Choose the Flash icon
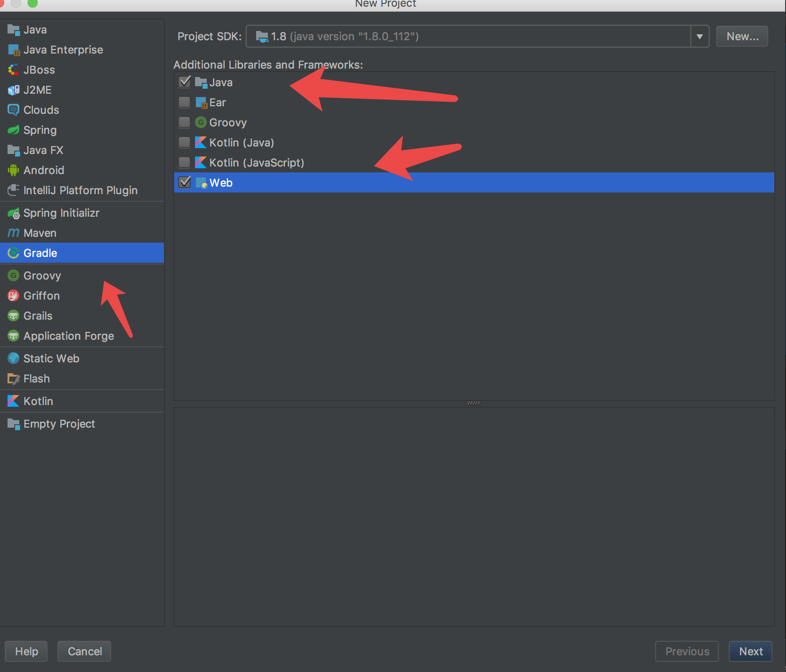The width and height of the screenshot is (786, 672). pyautogui.click(x=13, y=379)
